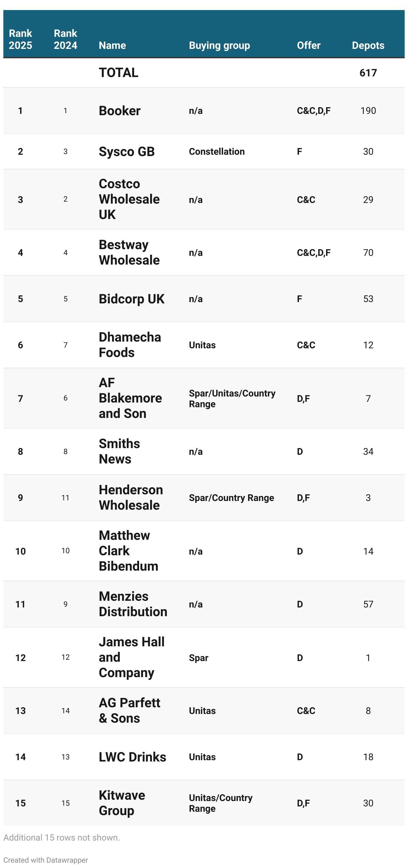Screen dimensions: 408x868
Task: Select the Offer column header
Action: [x=309, y=45]
